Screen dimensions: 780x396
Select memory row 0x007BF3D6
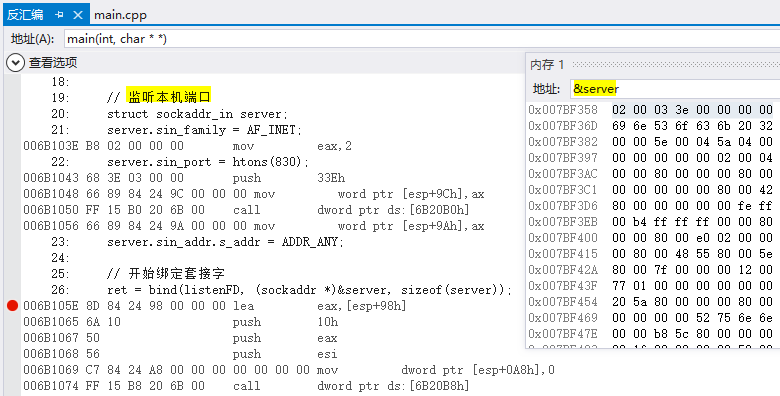(x=652, y=205)
